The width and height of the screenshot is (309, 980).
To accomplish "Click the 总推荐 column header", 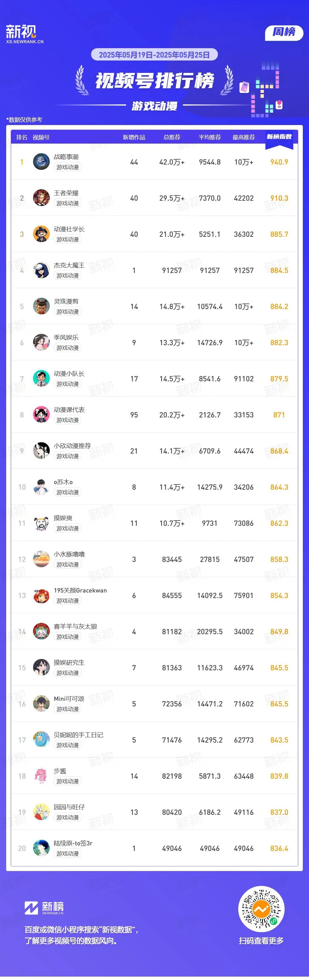I will (171, 137).
